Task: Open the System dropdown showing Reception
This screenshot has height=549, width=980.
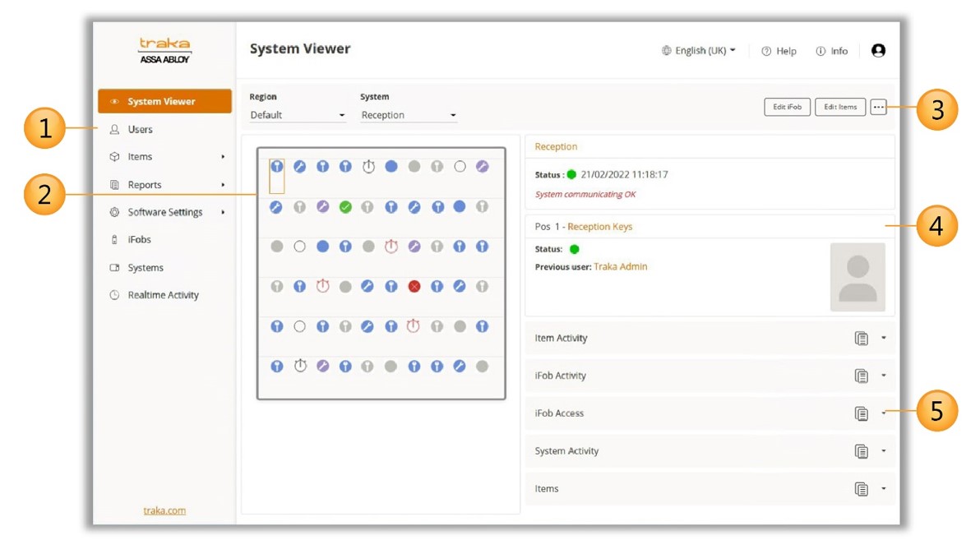Action: [408, 115]
